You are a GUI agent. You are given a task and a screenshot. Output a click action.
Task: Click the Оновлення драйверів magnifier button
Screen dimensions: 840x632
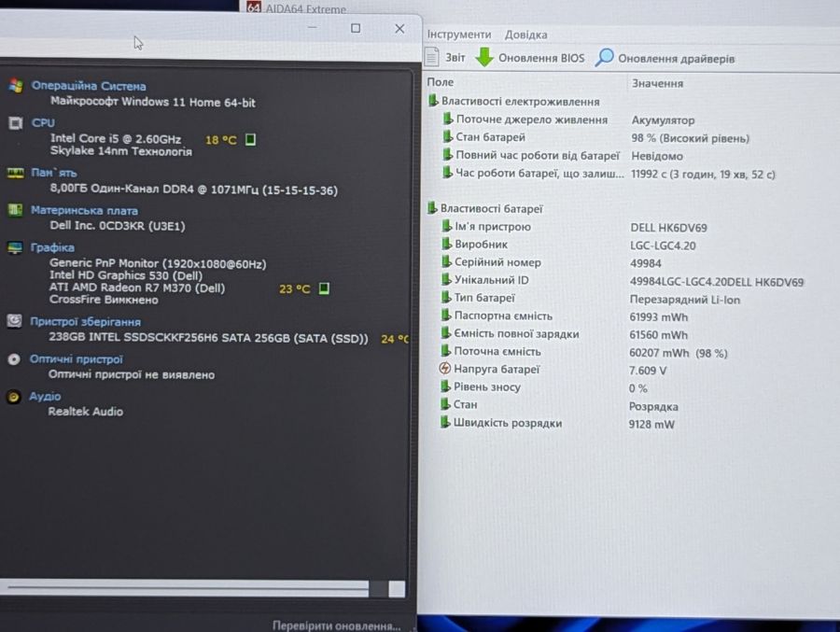(665, 58)
